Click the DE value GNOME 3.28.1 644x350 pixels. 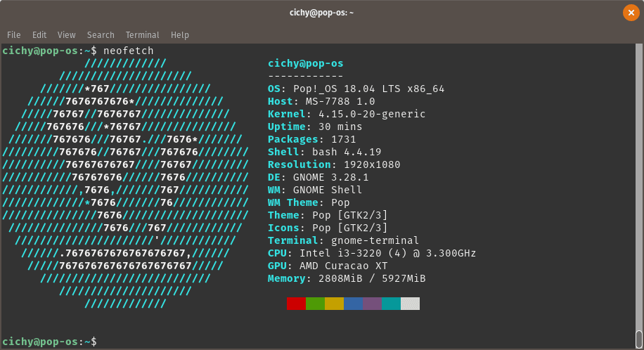(x=330, y=178)
